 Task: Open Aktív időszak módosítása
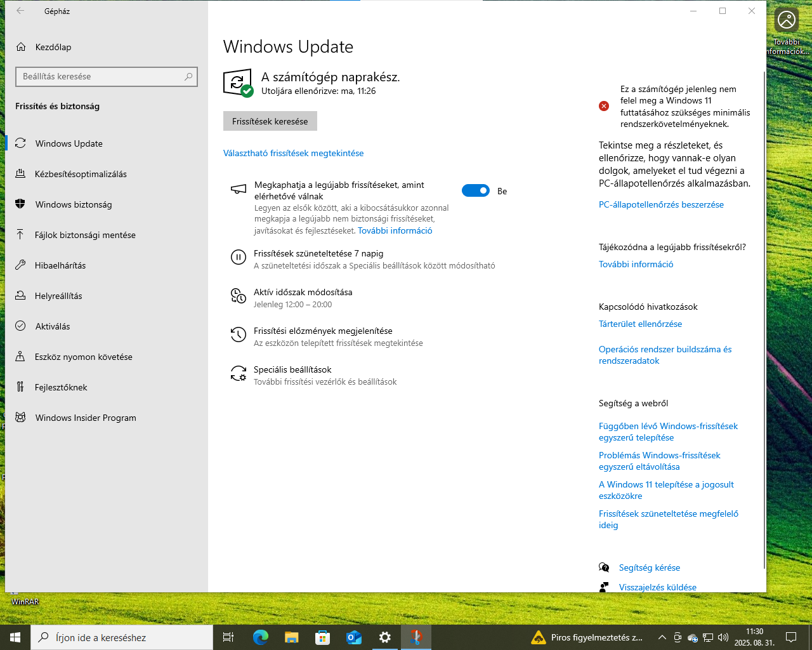coord(292,298)
